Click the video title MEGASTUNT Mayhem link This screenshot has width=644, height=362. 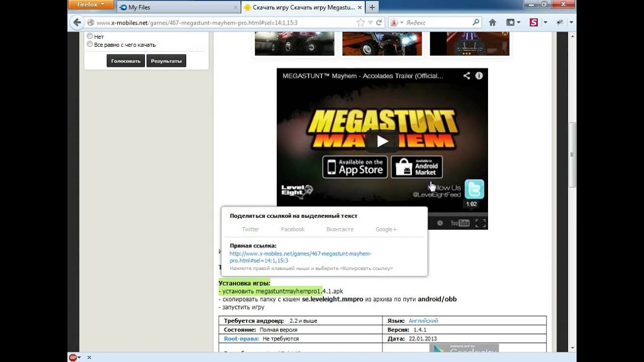tap(363, 76)
